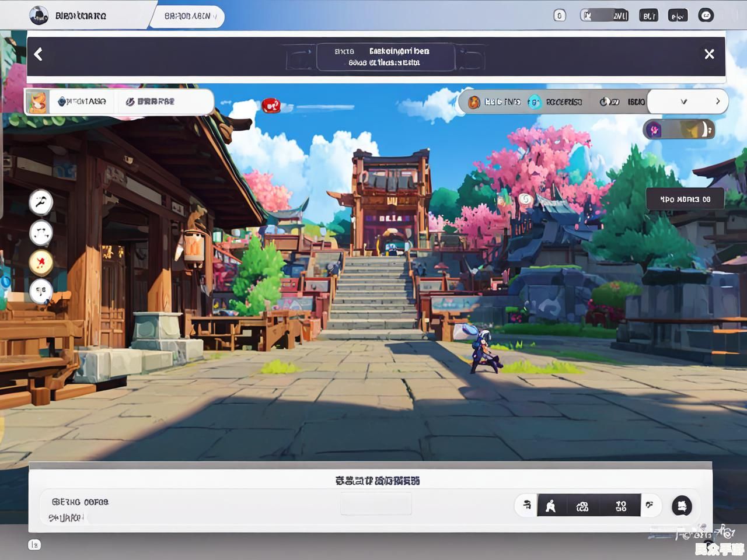This screenshot has width=747, height=560.
Task: Toggle the purple and gold pill switch
Action: click(x=679, y=129)
